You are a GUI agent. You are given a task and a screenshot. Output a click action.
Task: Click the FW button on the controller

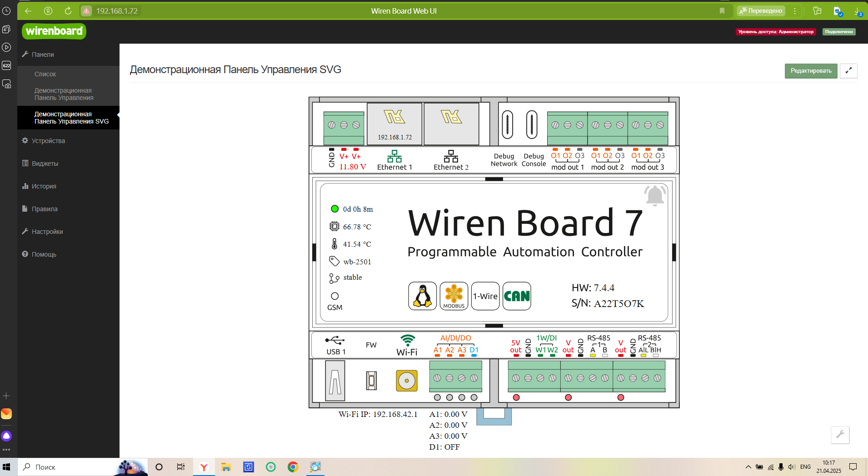[372, 381]
